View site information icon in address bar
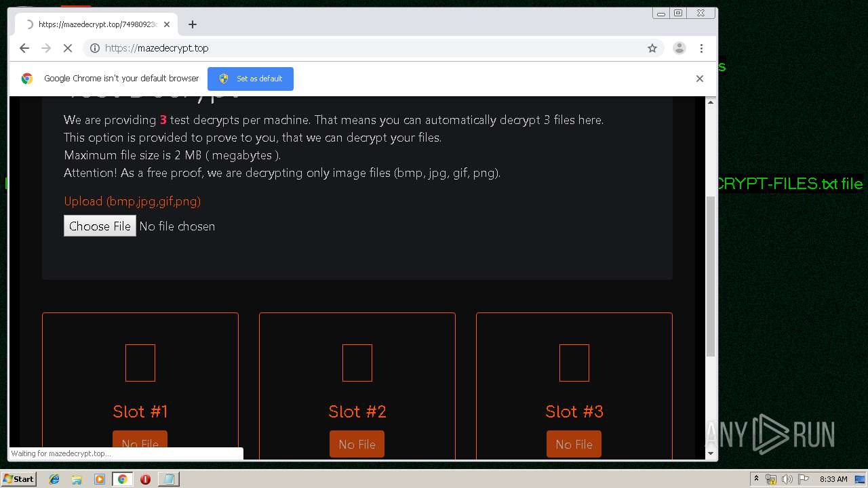 coord(95,48)
